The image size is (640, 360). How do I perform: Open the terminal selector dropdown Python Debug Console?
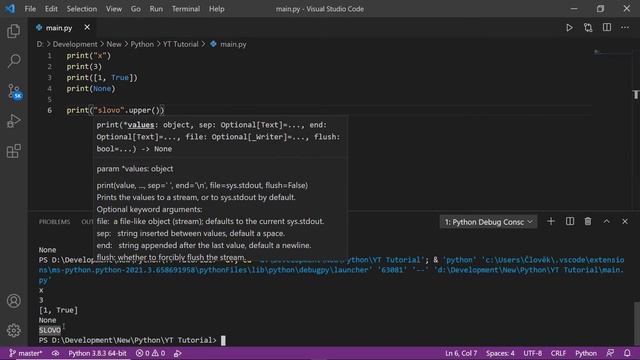click(x=488, y=222)
